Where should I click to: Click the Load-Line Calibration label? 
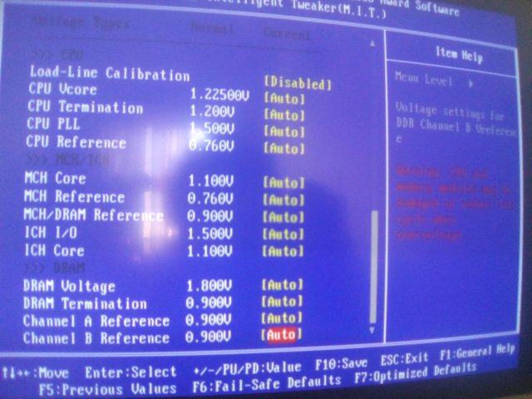pos(110,73)
